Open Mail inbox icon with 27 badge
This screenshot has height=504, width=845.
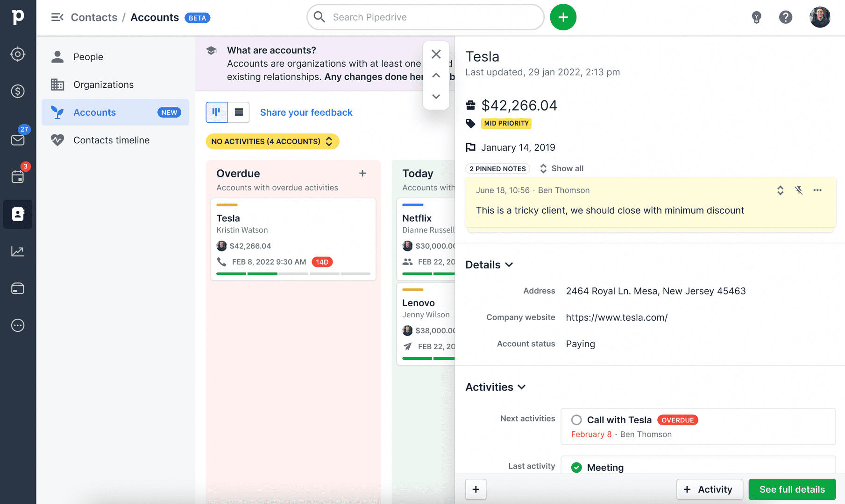(x=18, y=140)
